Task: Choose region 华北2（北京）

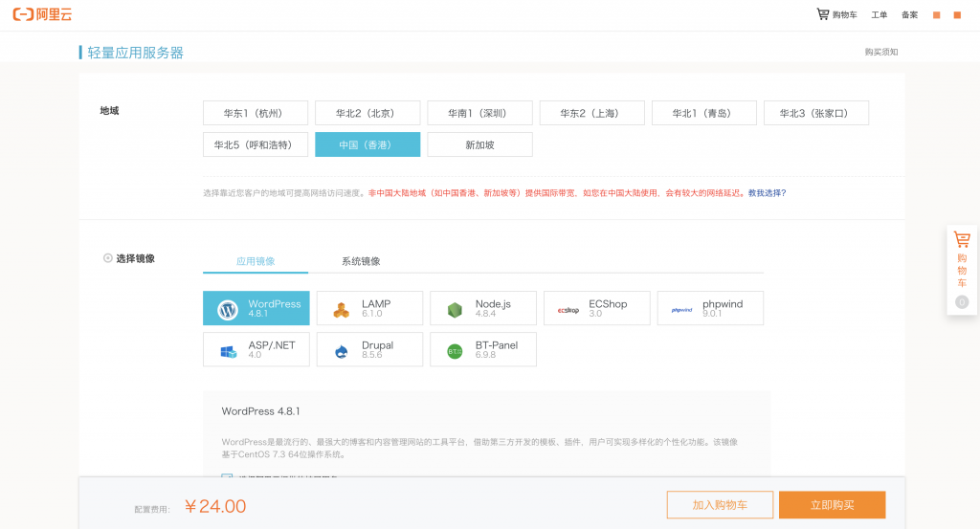Action: point(367,113)
